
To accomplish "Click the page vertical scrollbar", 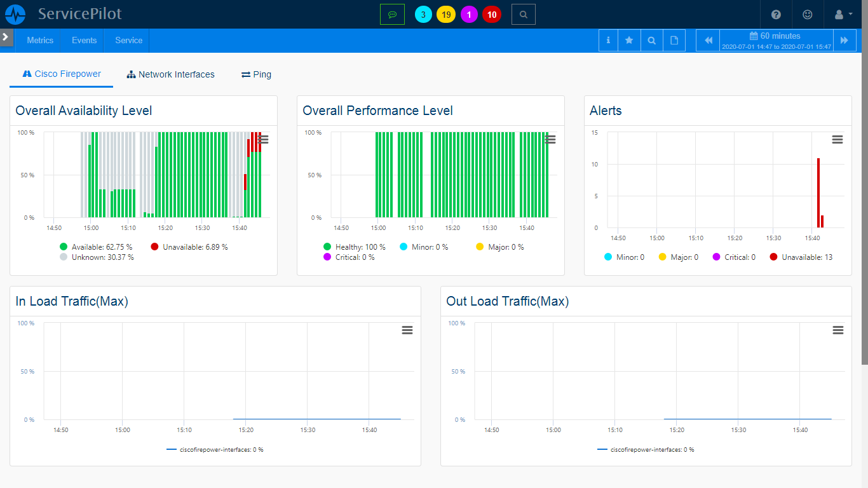I will [x=864, y=191].
